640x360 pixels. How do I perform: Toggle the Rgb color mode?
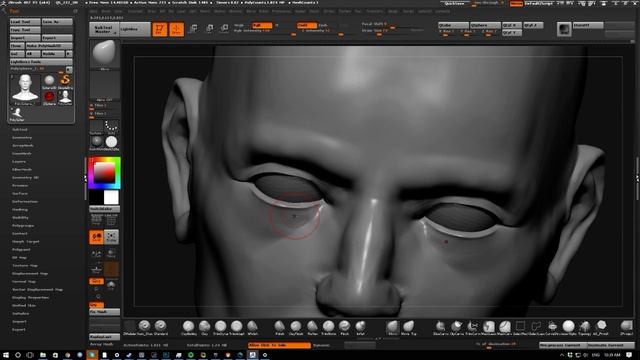click(262, 25)
